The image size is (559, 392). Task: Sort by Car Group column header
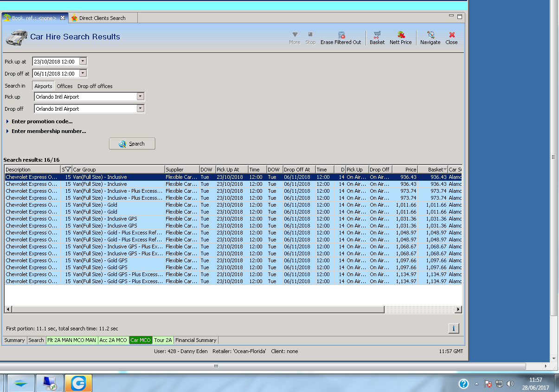pos(118,170)
